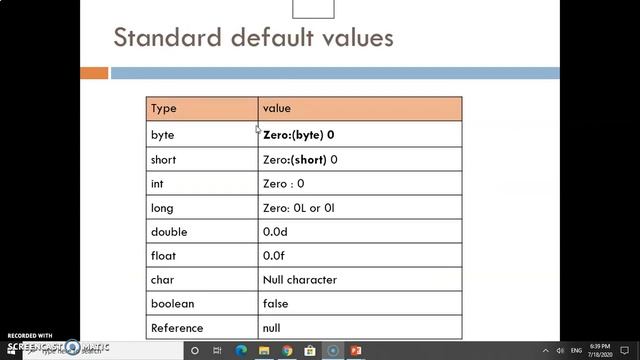Select the 'null' value cell
Image resolution: width=640 pixels, height=360 pixels.
click(360, 327)
